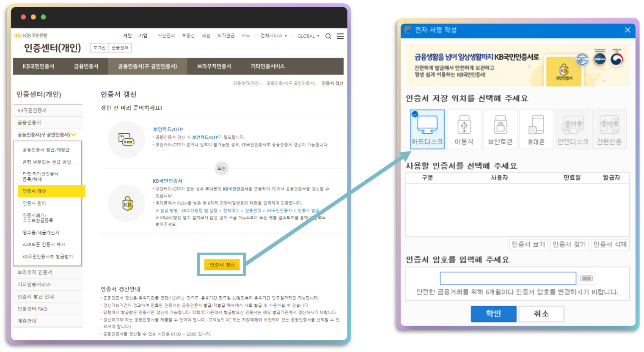Open GLOBAL language dropdown
Viewport: 644px width, 352px height.
(308, 36)
